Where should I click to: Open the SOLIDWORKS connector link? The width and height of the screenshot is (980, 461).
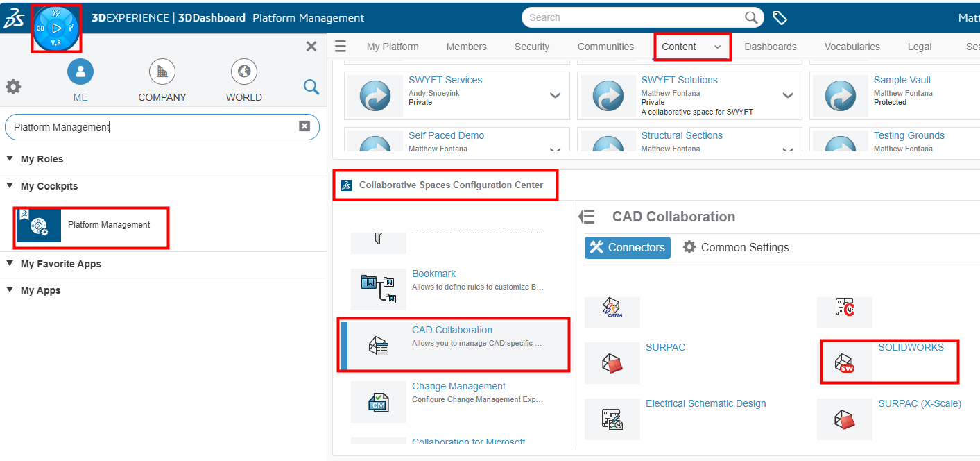[911, 347]
